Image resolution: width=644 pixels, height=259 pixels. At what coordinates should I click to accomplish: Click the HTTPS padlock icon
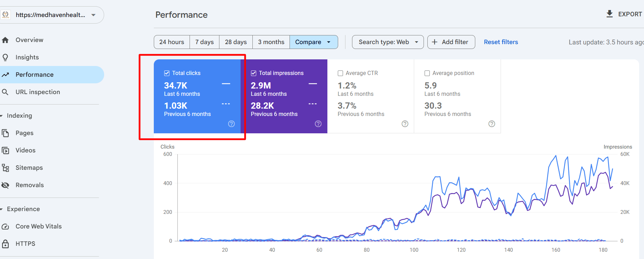pyautogui.click(x=5, y=244)
